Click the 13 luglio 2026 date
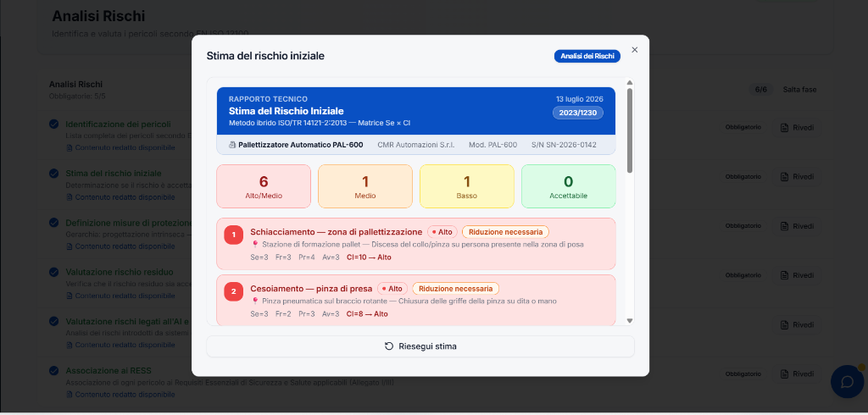 pyautogui.click(x=580, y=99)
